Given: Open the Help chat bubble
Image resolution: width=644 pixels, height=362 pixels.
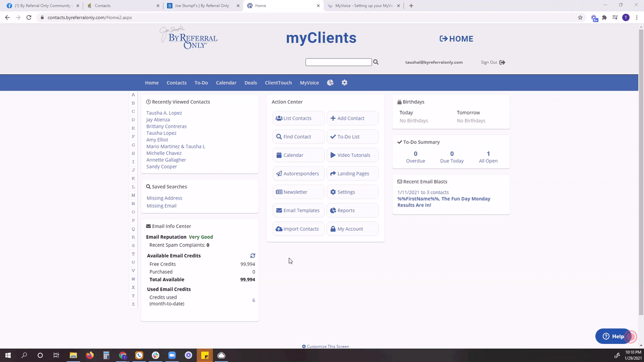Looking at the screenshot, I should 613,336.
